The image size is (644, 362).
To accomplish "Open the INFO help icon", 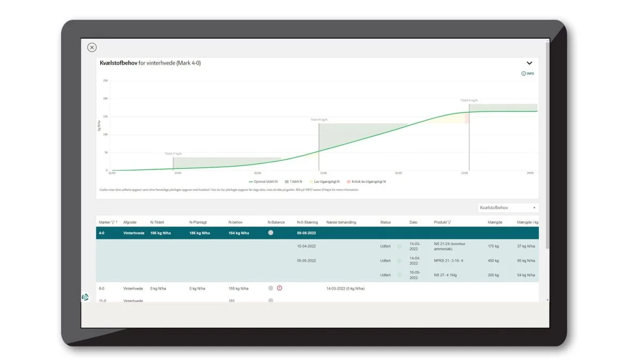I will click(x=528, y=73).
